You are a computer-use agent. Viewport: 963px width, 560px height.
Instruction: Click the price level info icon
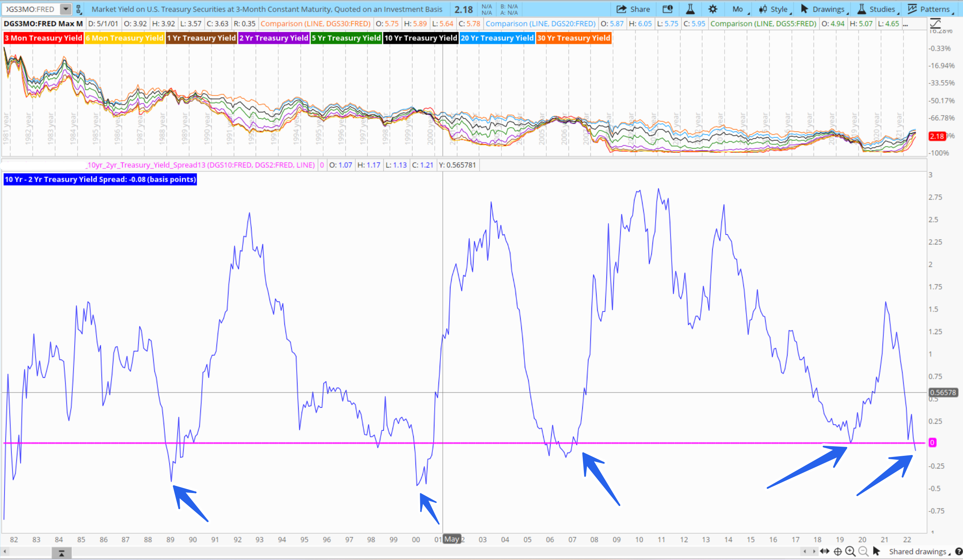click(667, 9)
